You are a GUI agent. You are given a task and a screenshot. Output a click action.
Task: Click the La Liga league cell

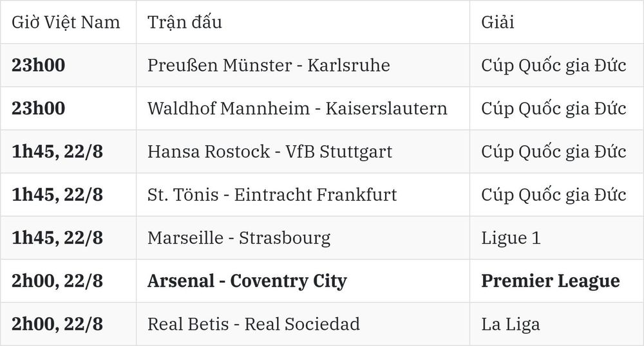511,324
